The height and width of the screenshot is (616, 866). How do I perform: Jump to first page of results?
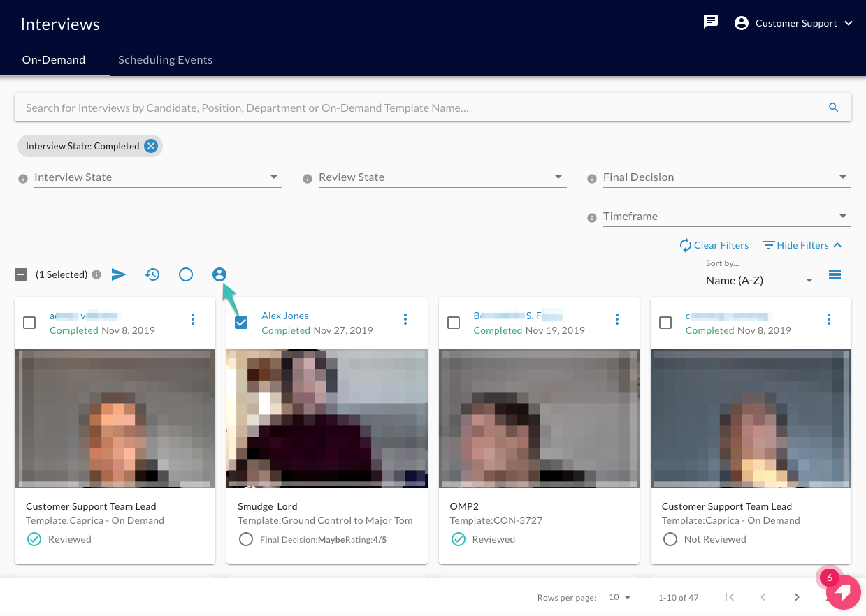[x=730, y=597]
